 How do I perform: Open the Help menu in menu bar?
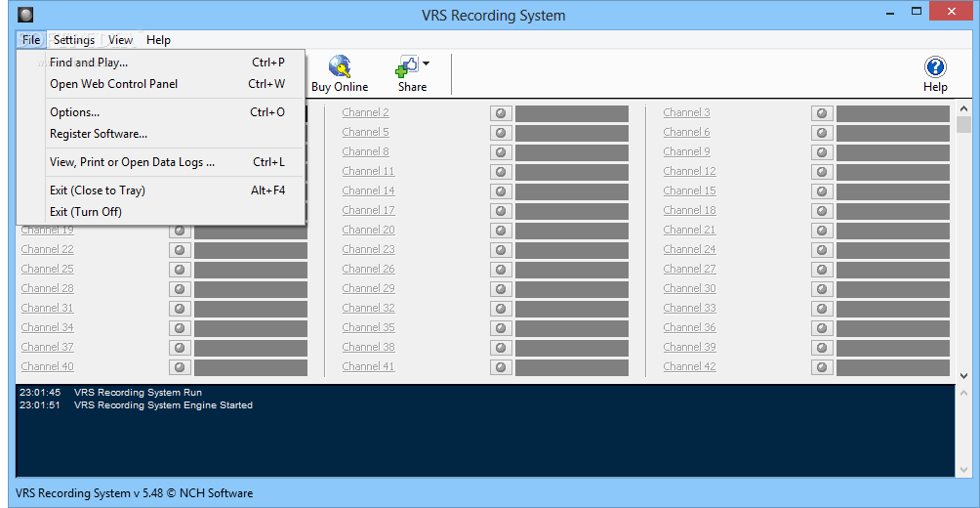click(x=158, y=40)
